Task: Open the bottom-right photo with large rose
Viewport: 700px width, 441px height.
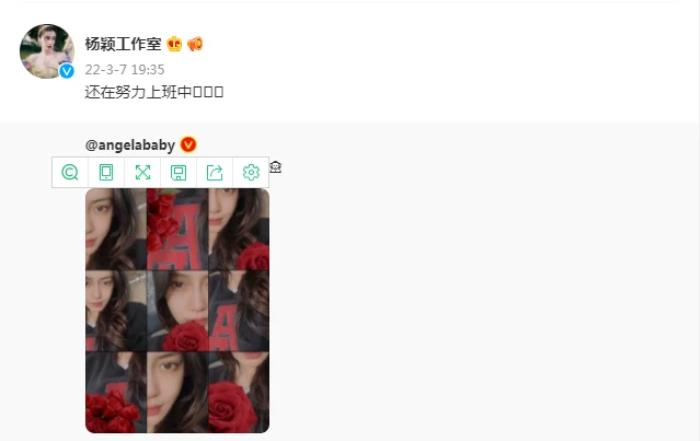Action: coord(239,392)
